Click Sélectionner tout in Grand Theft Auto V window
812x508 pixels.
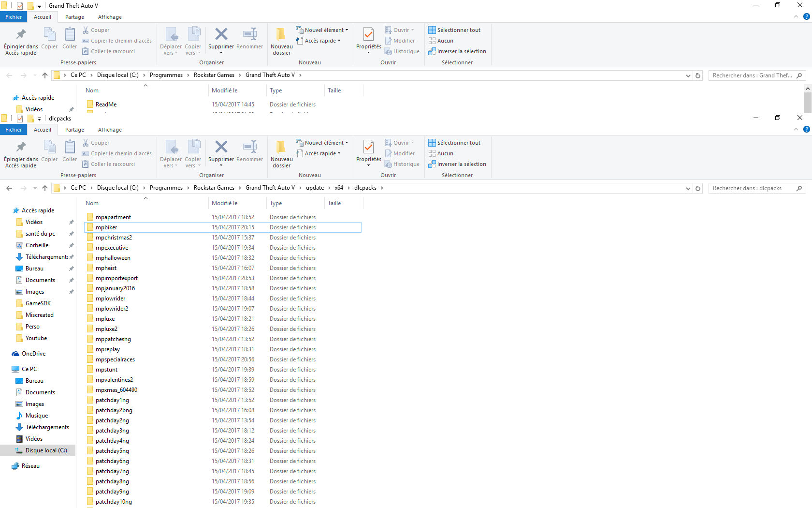454,30
